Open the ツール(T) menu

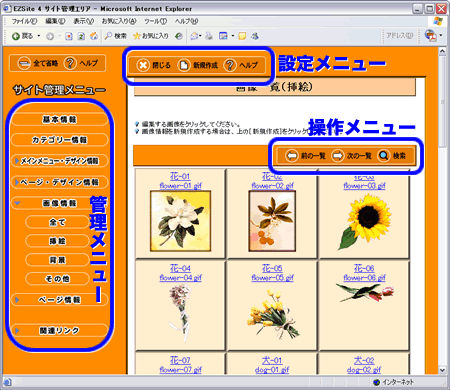click(155, 21)
